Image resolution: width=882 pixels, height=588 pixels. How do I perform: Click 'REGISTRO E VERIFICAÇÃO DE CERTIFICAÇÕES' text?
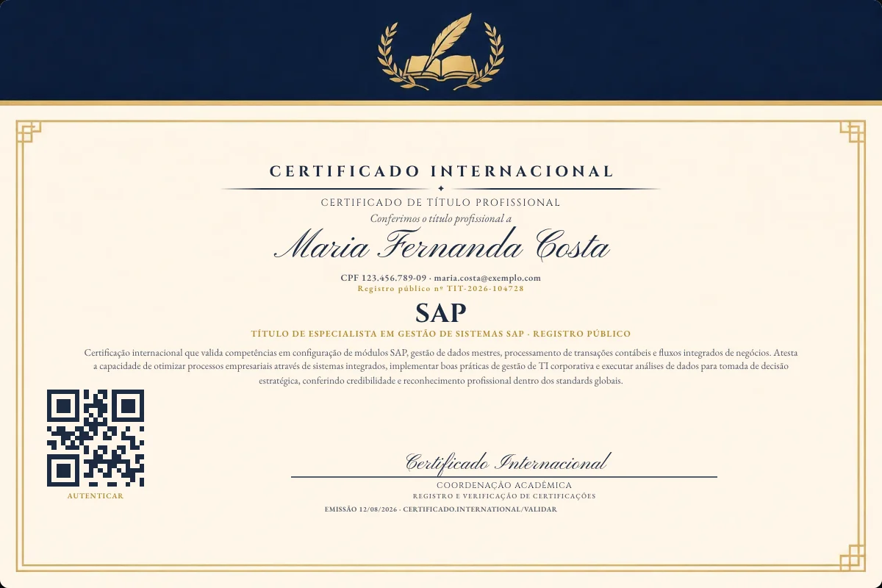[504, 496]
